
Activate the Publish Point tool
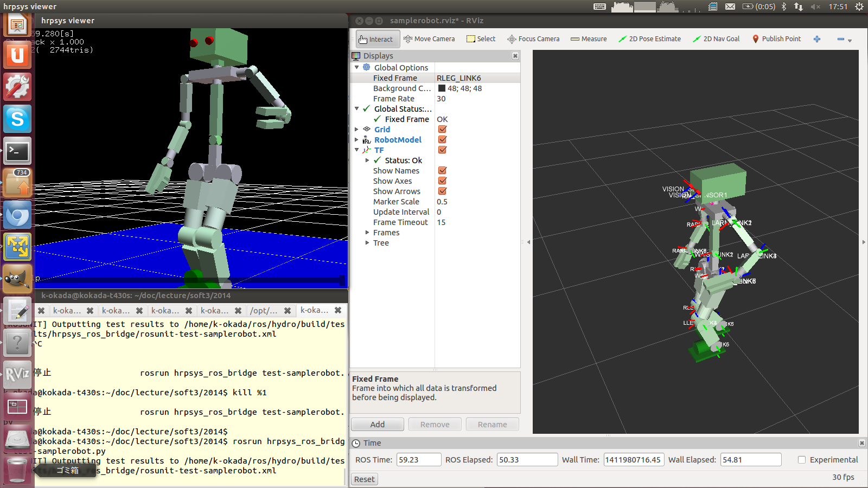[776, 39]
